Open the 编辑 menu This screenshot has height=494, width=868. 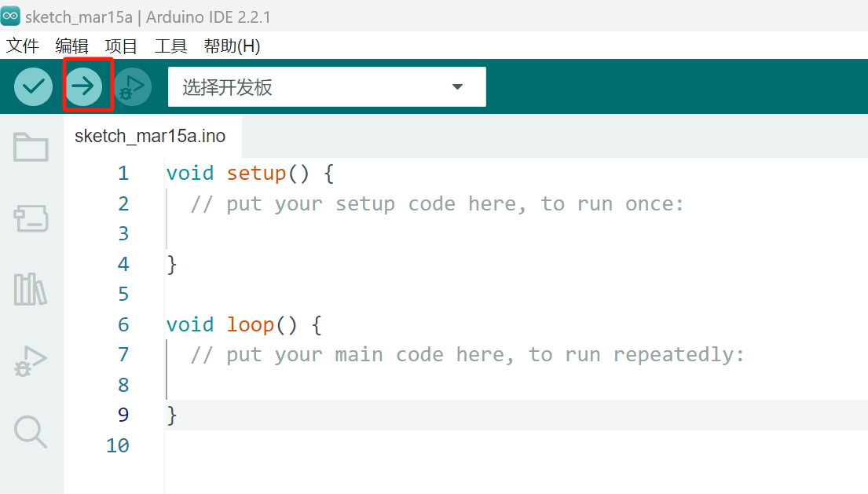tap(71, 46)
